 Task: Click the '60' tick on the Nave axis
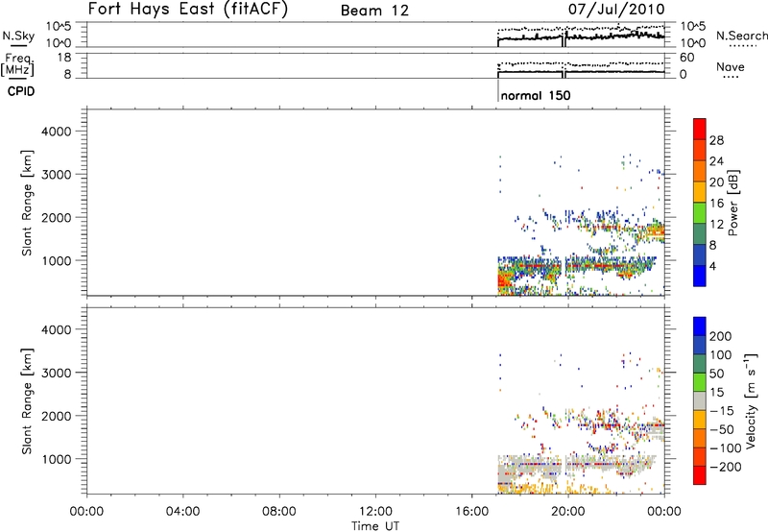(686, 58)
